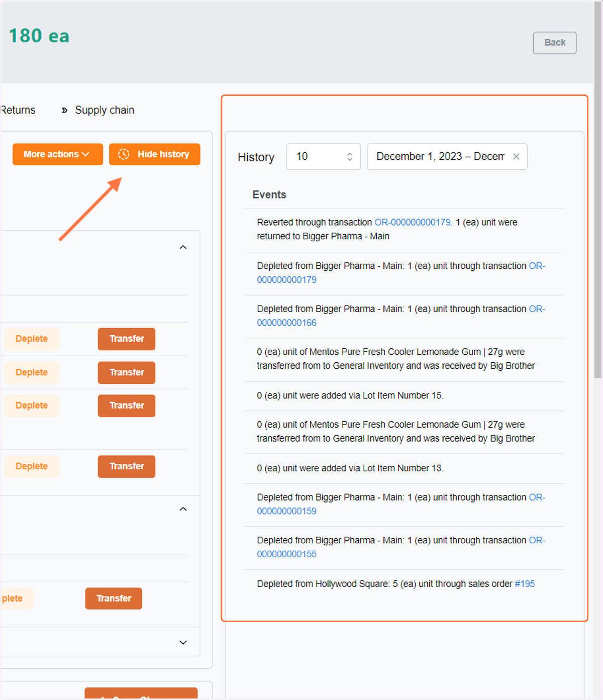Click the fourth Deplete button
603x700 pixels.
point(32,467)
